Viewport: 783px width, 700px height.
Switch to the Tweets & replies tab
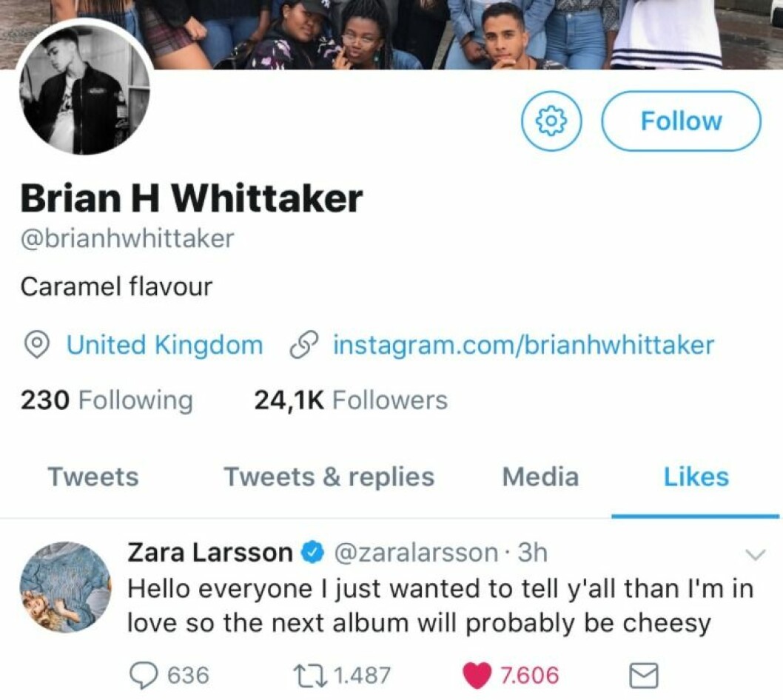pos(329,477)
